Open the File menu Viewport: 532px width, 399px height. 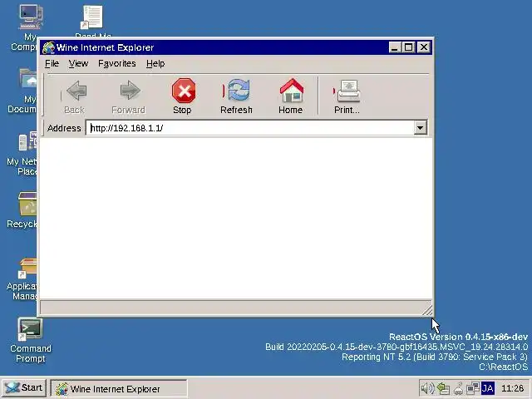(52, 63)
